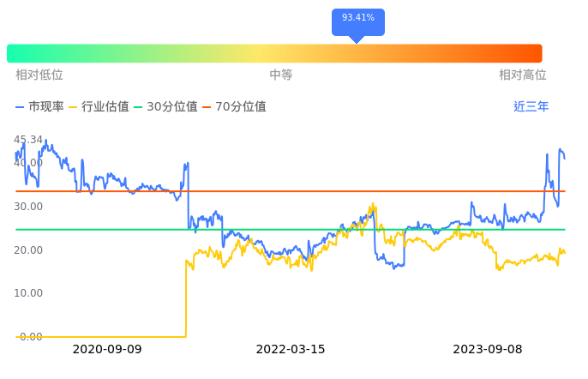Click the 2023-09-08 date axis label
This screenshot has height=379, width=588.
coord(487,349)
